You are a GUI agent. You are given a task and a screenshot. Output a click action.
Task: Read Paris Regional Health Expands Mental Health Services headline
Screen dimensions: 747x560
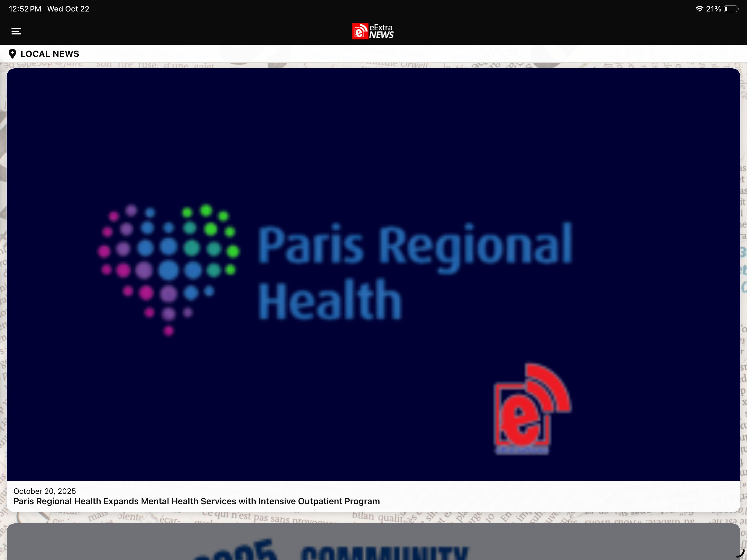[x=197, y=501]
